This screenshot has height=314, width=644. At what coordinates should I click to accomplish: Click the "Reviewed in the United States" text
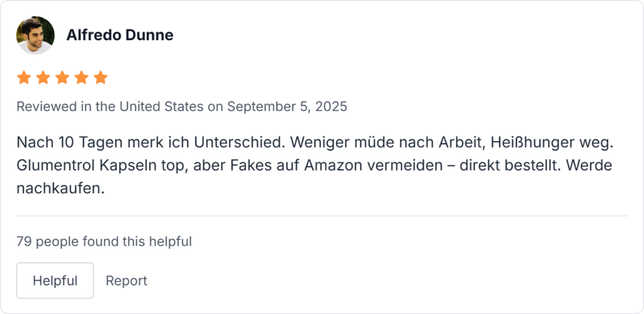110,107
